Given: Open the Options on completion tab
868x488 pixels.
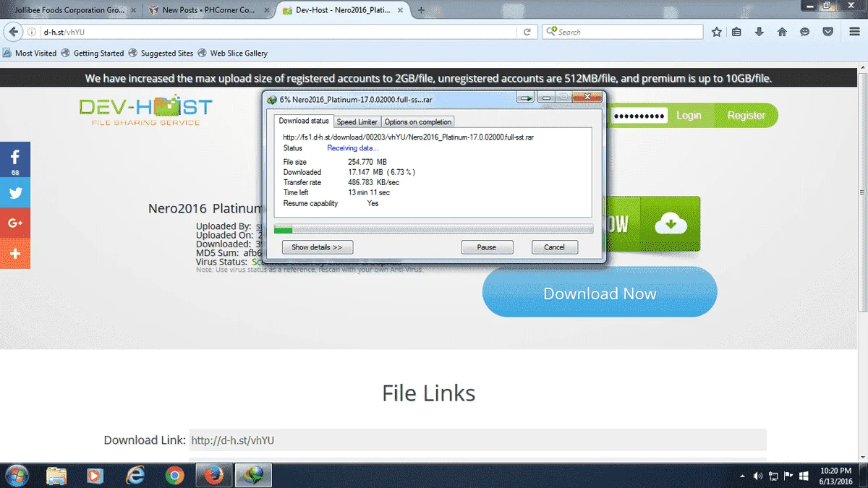Looking at the screenshot, I should click(x=418, y=121).
